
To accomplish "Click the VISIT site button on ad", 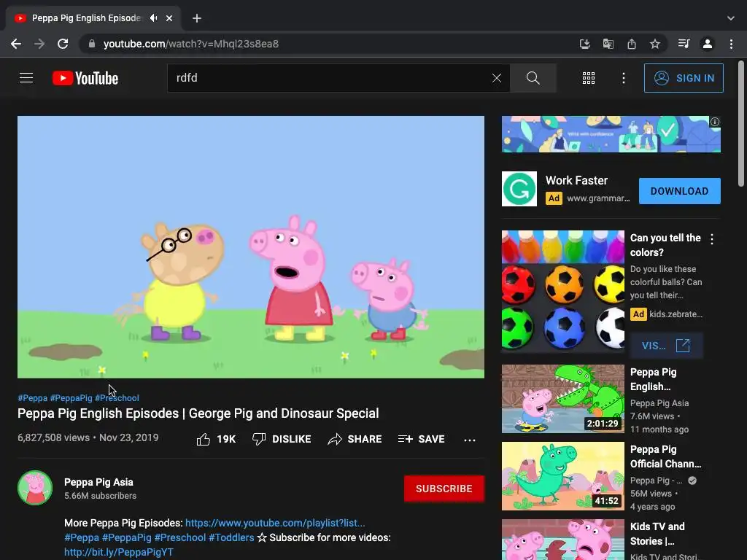I will coord(666,345).
